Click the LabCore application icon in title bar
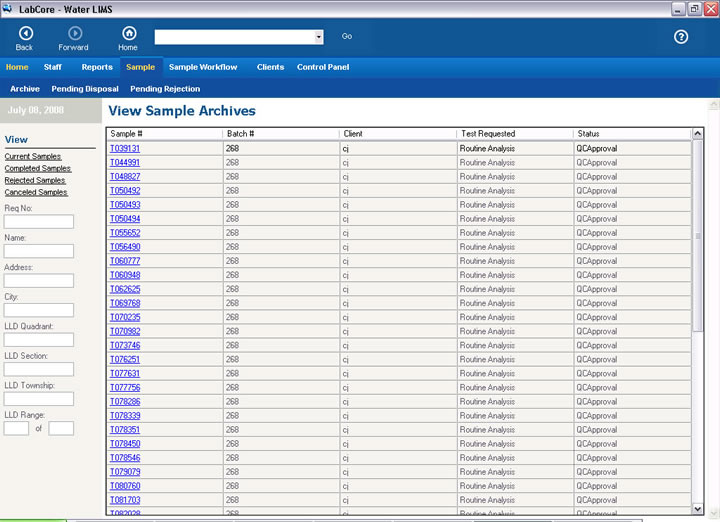This screenshot has width=720, height=522. point(7,9)
